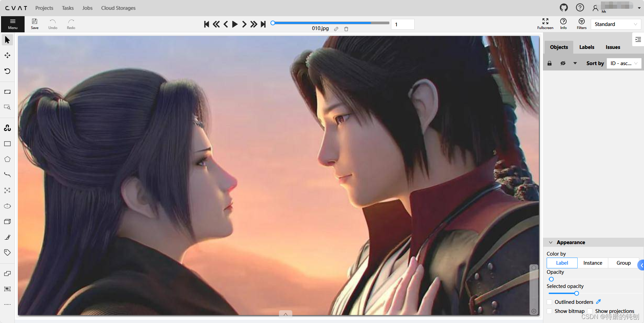The width and height of the screenshot is (644, 323).
Task: Edit outlined borders color with pencil icon
Action: pos(599,302)
